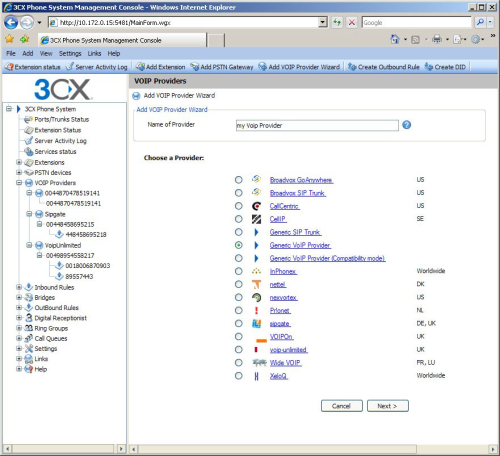The image size is (500, 456).
Task: Click the Next > button
Action: tap(388, 406)
